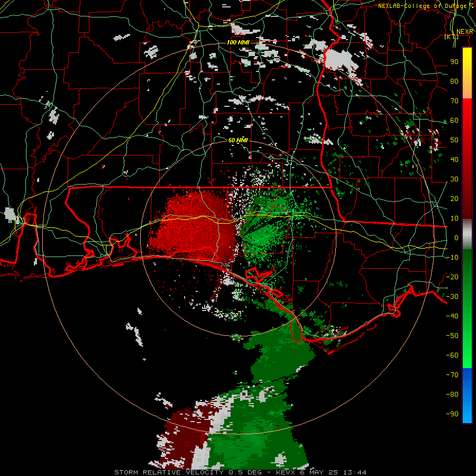This screenshot has width=476, height=476.
Task: Click the NEXLAB-College of DuPage credit text
Action: click(x=426, y=6)
